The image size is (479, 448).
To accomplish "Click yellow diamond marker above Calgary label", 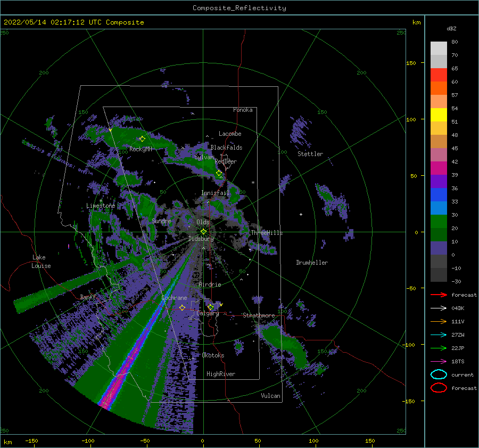I will (210, 307).
